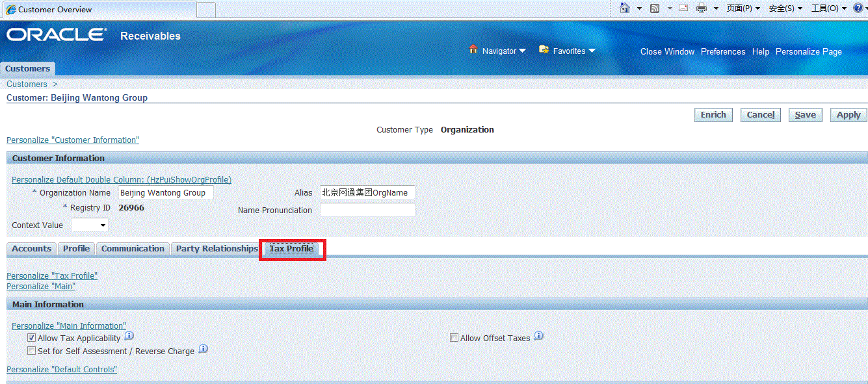Open the Help link in header
Viewport: 868px width, 384px height.
click(x=761, y=51)
